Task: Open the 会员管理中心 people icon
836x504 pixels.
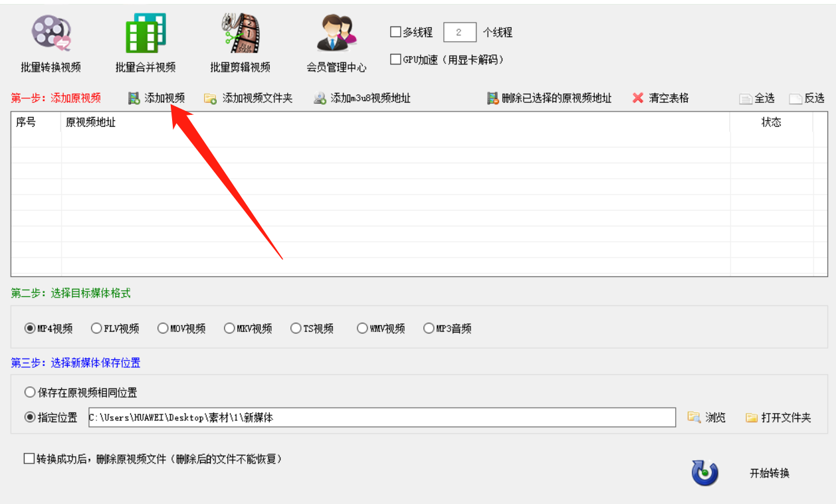Action: [336, 34]
